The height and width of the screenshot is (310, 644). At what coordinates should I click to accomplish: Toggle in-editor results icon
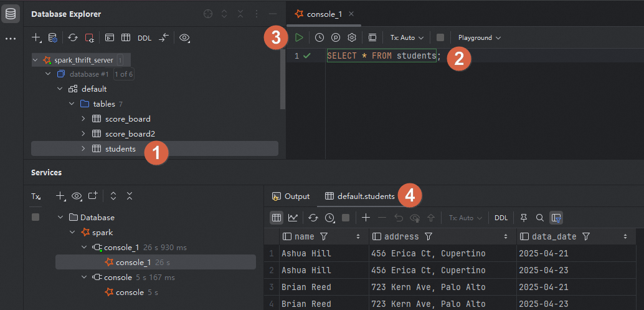pyautogui.click(x=372, y=37)
